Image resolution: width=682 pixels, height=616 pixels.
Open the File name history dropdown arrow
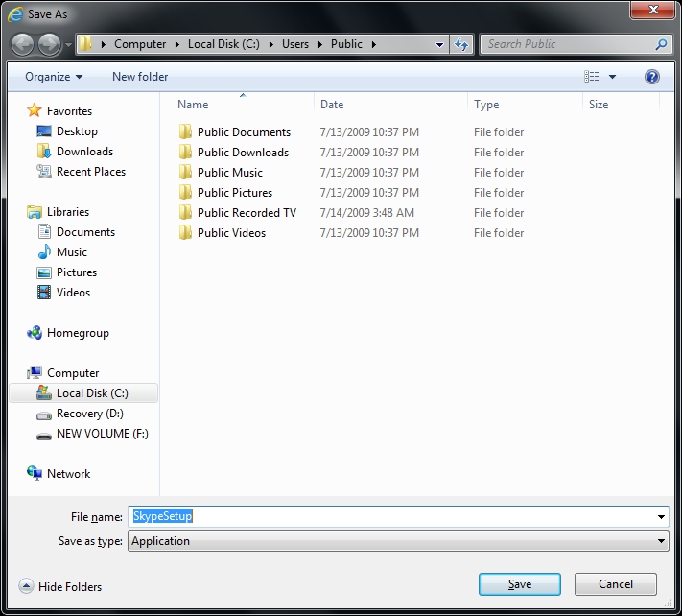661,517
